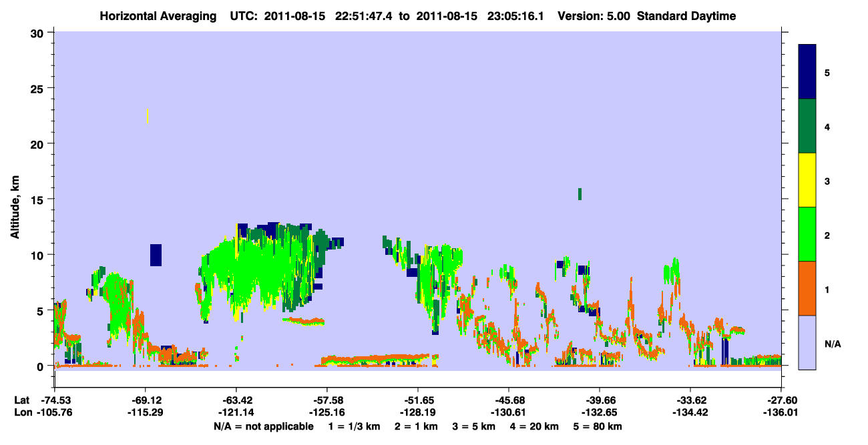Image resolution: width=868 pixels, height=445 pixels.
Task: Click legend text '5 = 80 km'
Action: click(x=598, y=426)
